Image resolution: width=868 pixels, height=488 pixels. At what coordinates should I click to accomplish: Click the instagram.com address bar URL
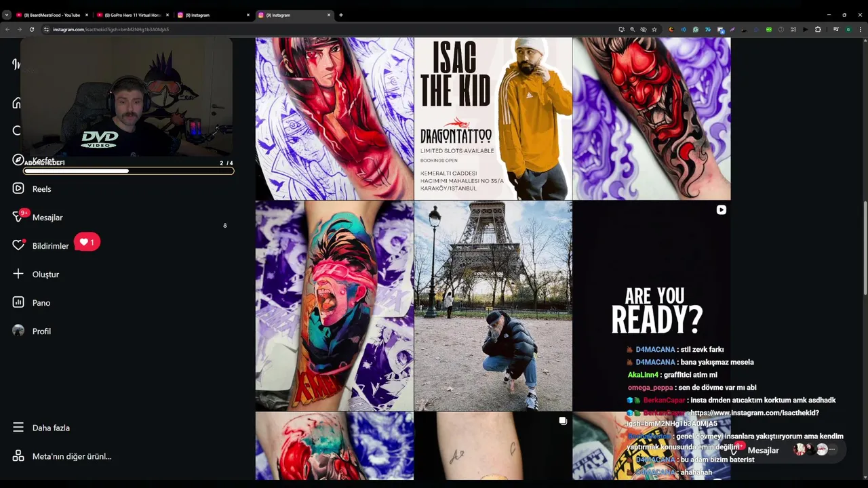pos(111,29)
